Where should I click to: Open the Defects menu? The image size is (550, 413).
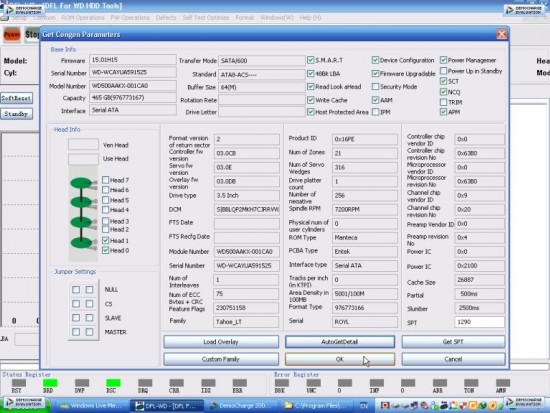pyautogui.click(x=166, y=18)
